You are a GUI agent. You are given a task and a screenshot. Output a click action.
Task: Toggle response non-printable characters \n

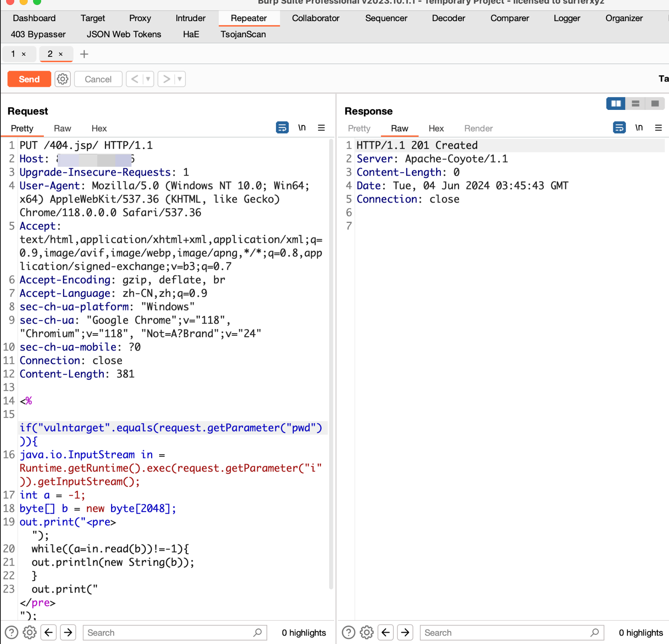coord(639,128)
